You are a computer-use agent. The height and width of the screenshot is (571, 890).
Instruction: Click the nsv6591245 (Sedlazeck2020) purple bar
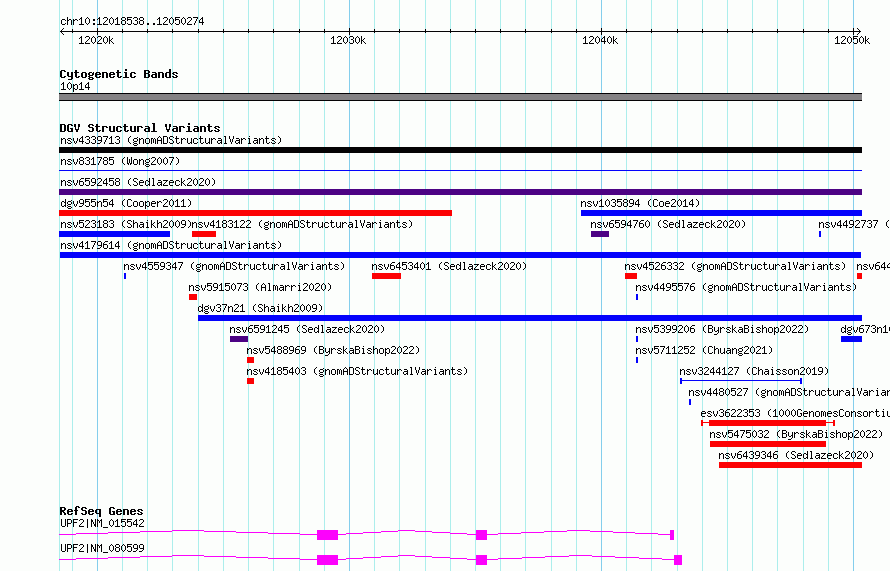point(239,339)
